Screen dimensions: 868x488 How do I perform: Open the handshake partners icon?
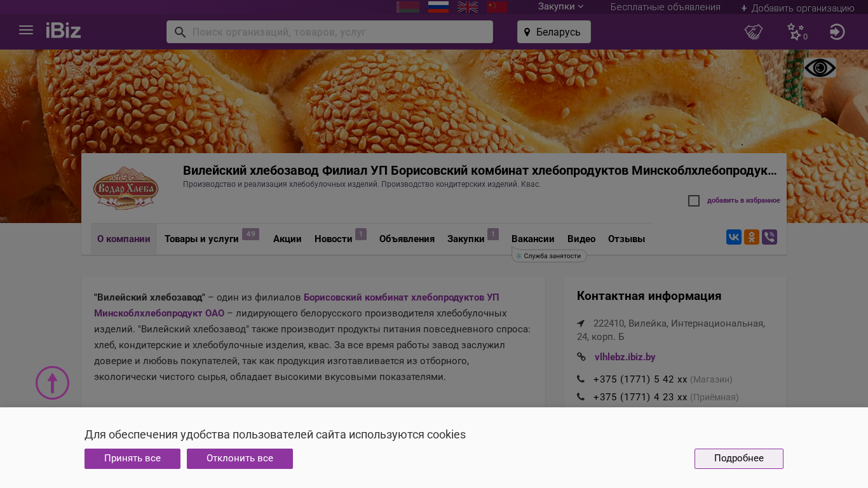click(x=754, y=32)
